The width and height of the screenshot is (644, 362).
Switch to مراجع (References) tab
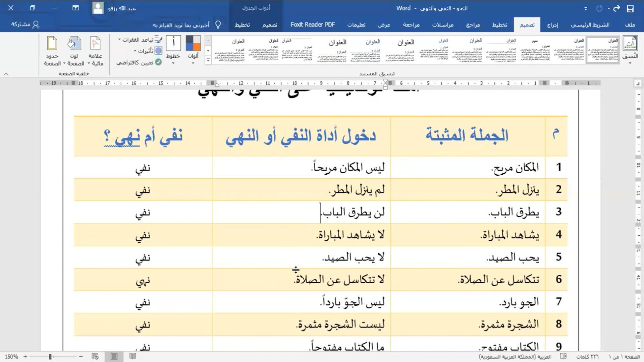pyautogui.click(x=473, y=25)
